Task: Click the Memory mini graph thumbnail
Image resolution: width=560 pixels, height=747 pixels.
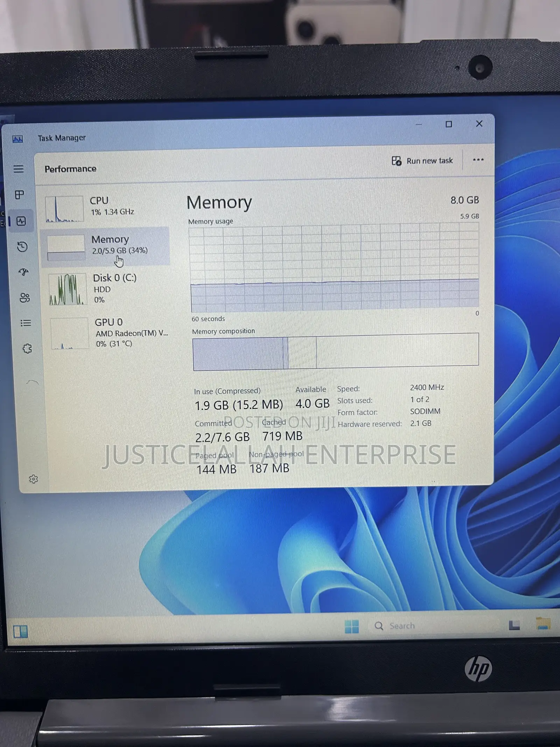Action: [x=66, y=247]
